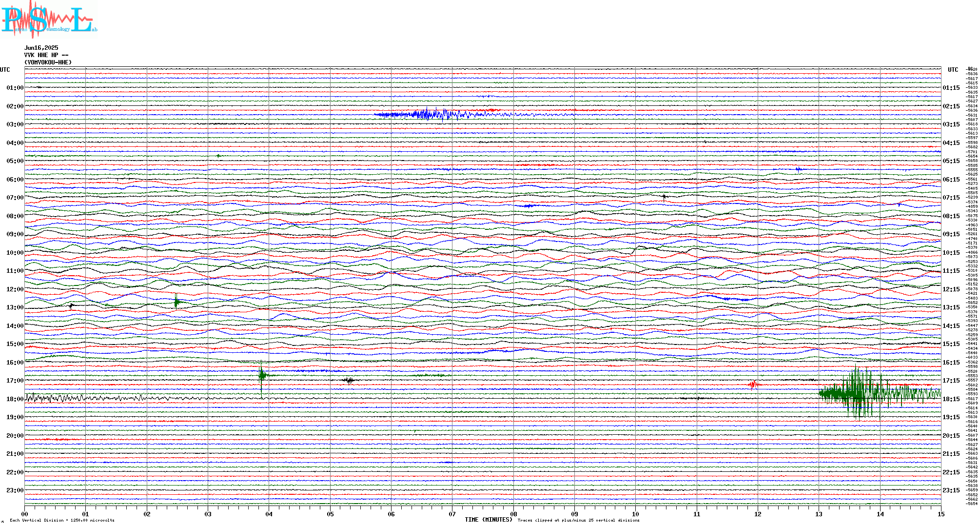980x527 pixels.
Task: Click the right UTC axis header
Action: point(953,70)
